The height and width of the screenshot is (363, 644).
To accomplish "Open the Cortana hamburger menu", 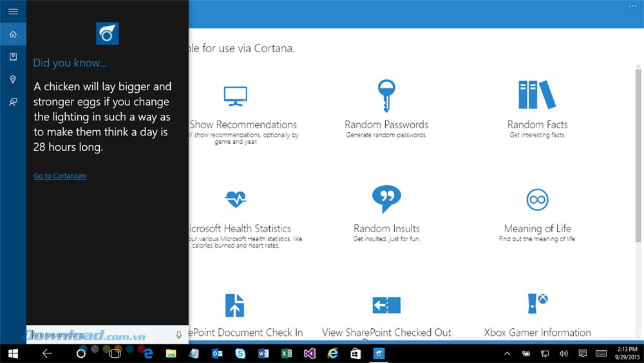I will [13, 12].
